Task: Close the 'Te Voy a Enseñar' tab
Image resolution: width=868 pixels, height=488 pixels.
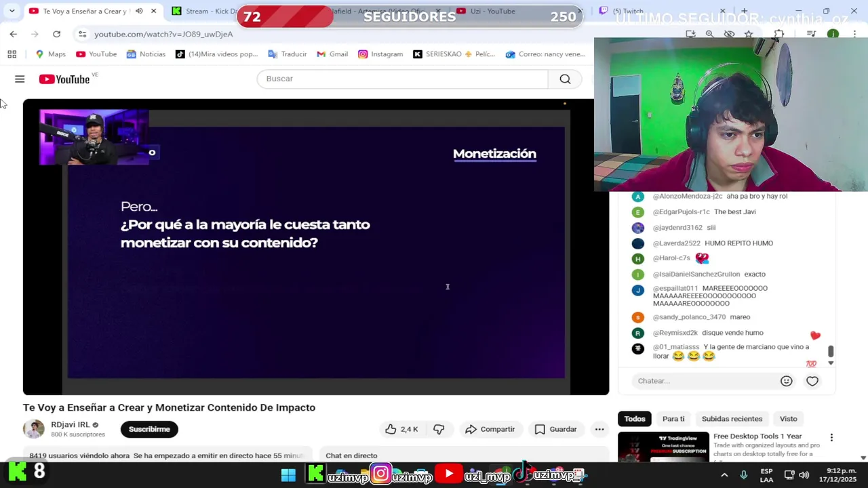Action: click(153, 11)
